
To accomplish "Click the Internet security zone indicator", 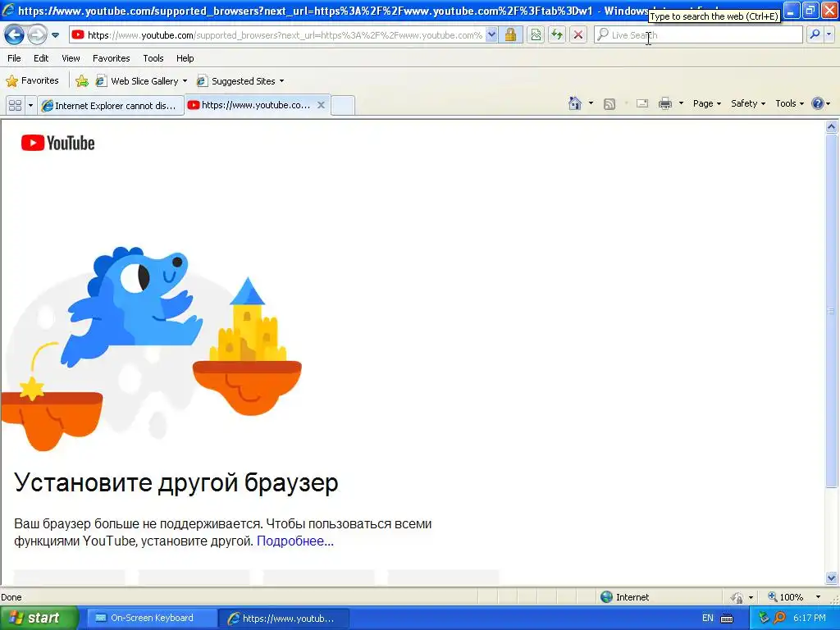I will (x=625, y=597).
